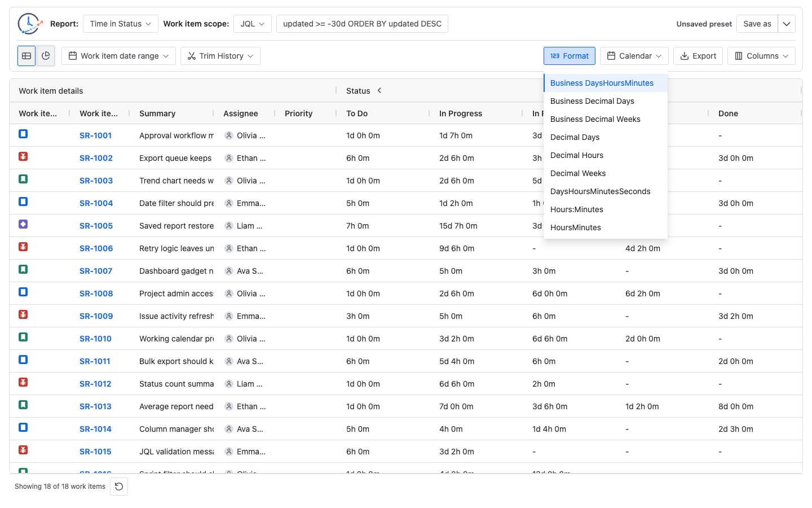Click the task type icon for SR-1004
The width and height of the screenshot is (812, 508).
[x=23, y=202]
